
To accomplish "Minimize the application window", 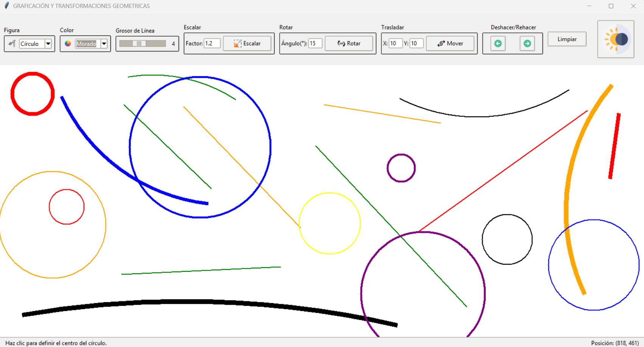I will click(x=589, y=6).
